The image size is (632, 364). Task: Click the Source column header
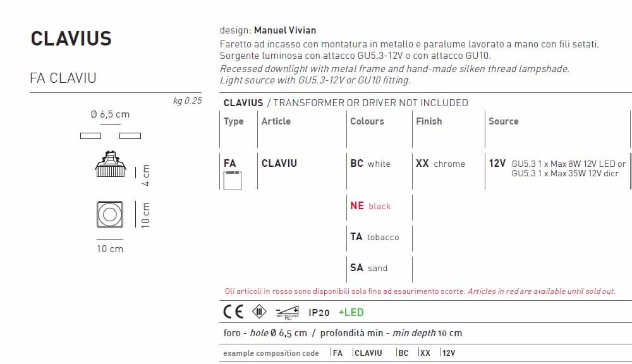(503, 121)
